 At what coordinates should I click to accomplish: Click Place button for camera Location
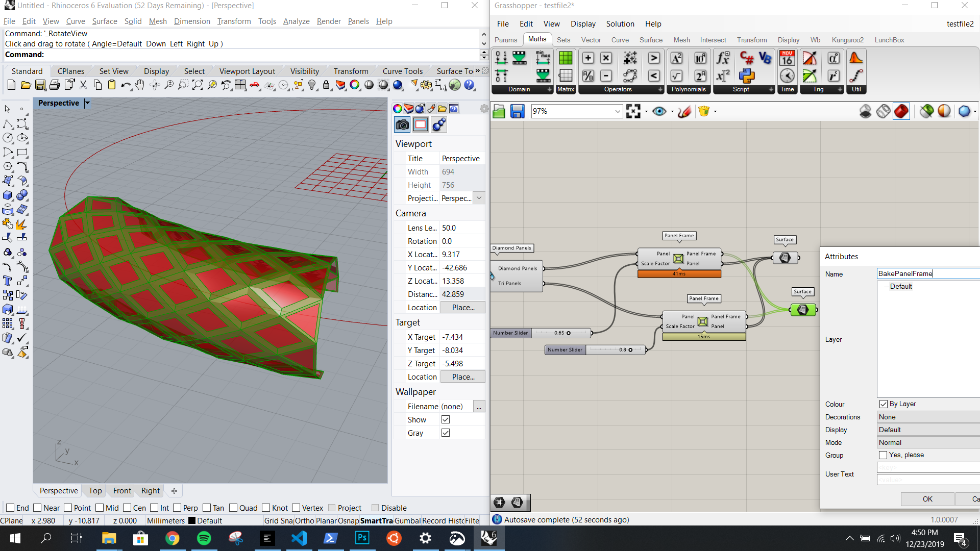click(x=462, y=308)
